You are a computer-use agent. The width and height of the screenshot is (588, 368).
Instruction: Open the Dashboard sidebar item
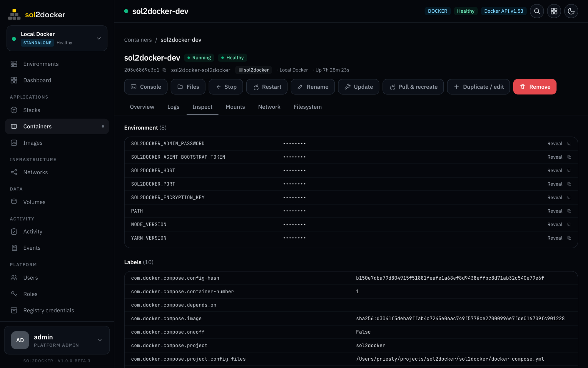(x=57, y=80)
